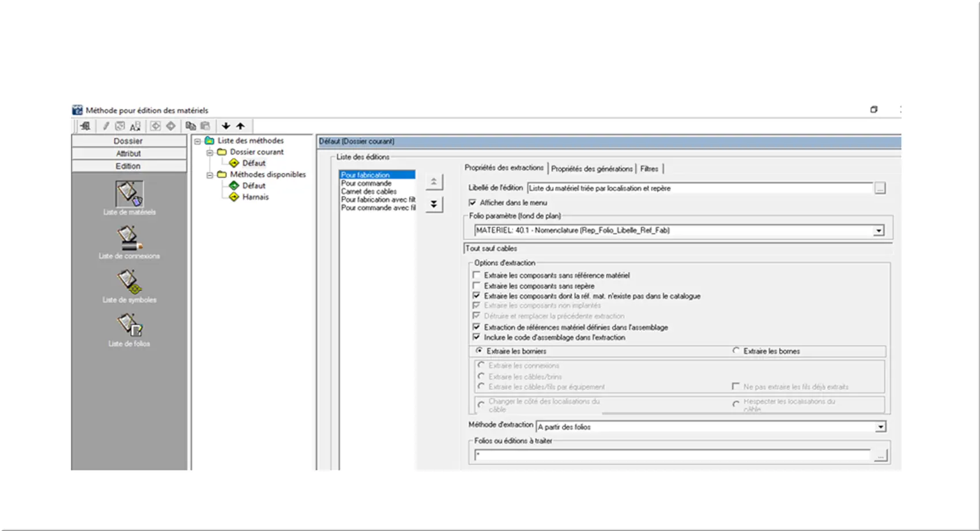This screenshot has width=980, height=531.
Task: Click the application icon in title bar
Action: [77, 110]
